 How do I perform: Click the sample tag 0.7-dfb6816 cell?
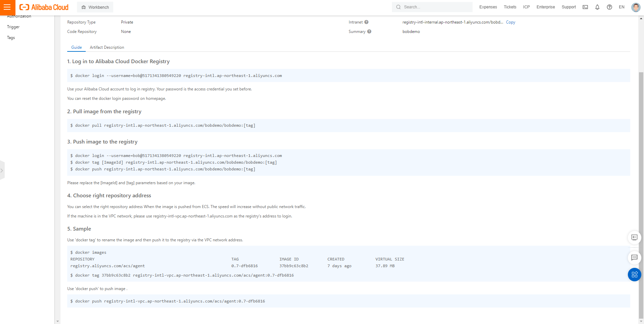click(x=244, y=266)
